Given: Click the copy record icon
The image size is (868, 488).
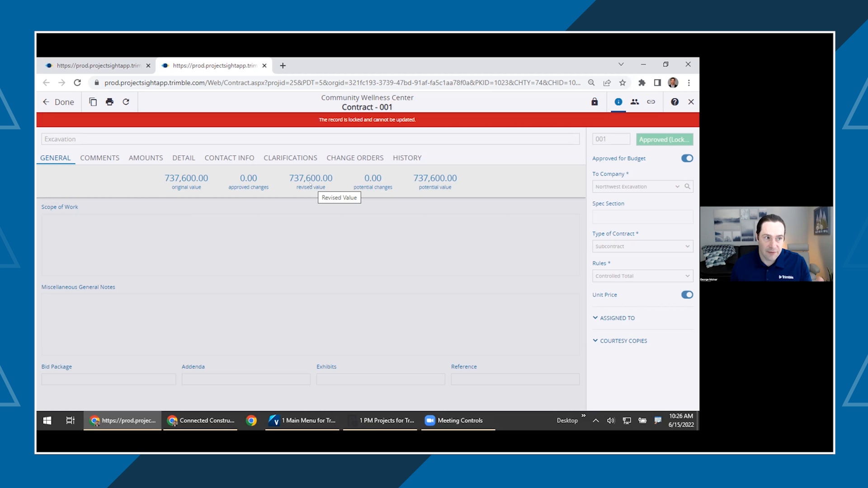Looking at the screenshot, I should pyautogui.click(x=93, y=102).
